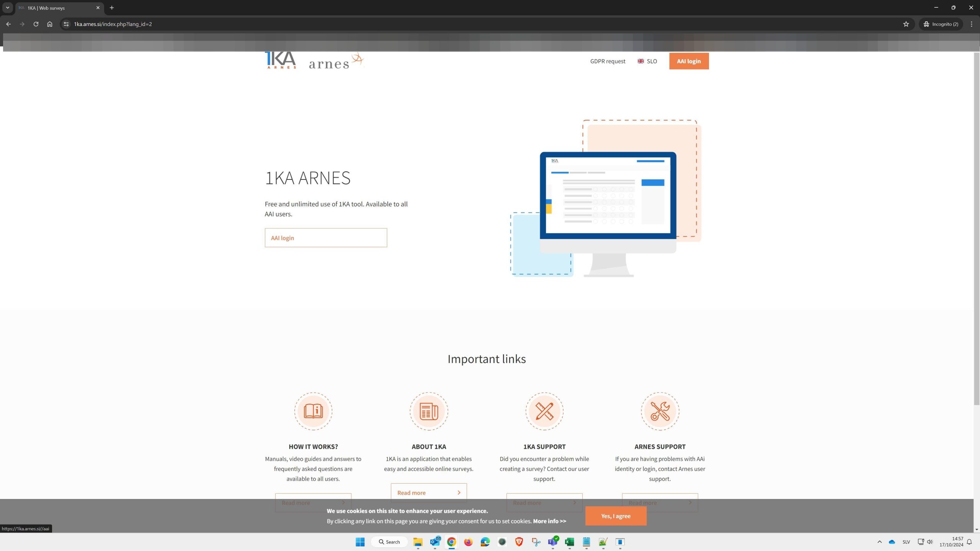Screen dimensions: 980x551
Task: Open Chrome three-dot menu
Action: coord(971,24)
